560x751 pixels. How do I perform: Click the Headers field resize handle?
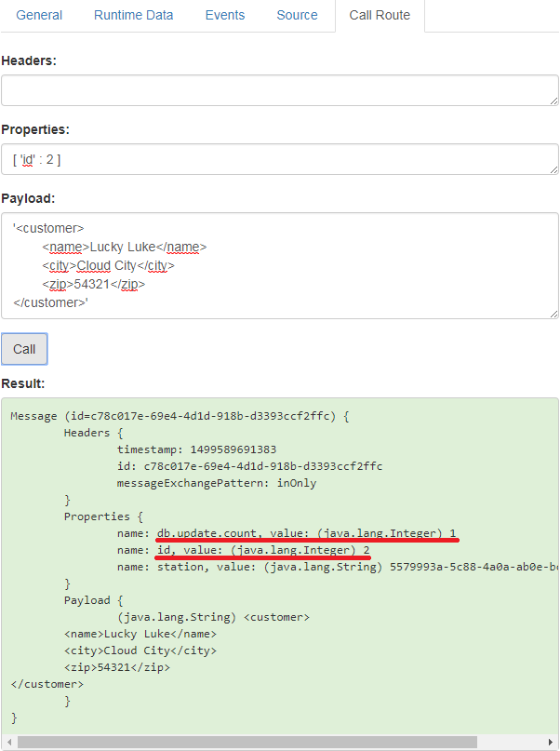553,101
